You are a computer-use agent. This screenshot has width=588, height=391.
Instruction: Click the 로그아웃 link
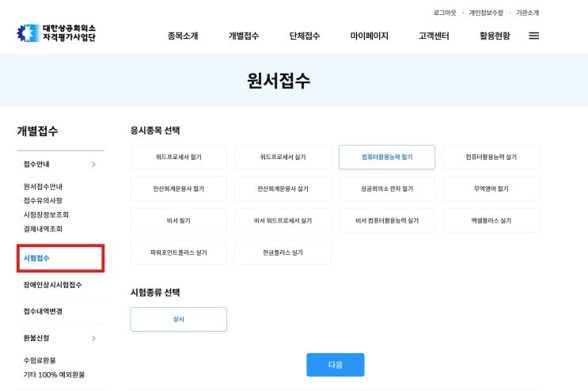(x=445, y=13)
